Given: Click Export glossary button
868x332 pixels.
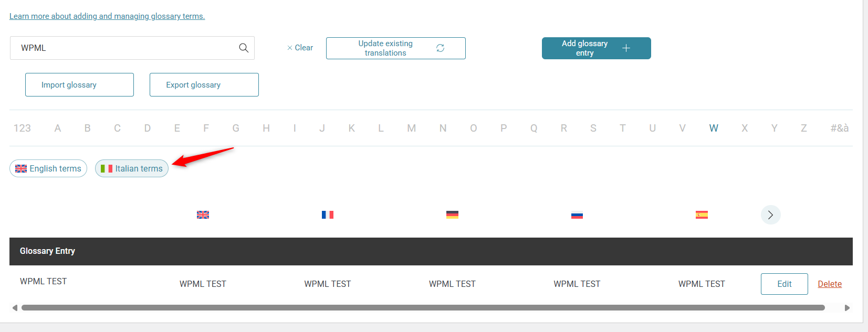Looking at the screenshot, I should (x=204, y=84).
